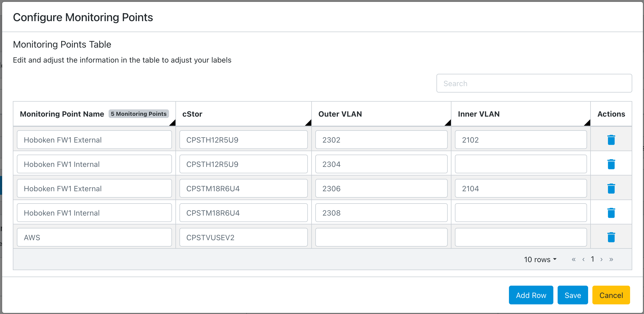The width and height of the screenshot is (644, 314).
Task: Edit cStor field CPSTH12R5U9 in the 2302 row
Action: coord(243,140)
